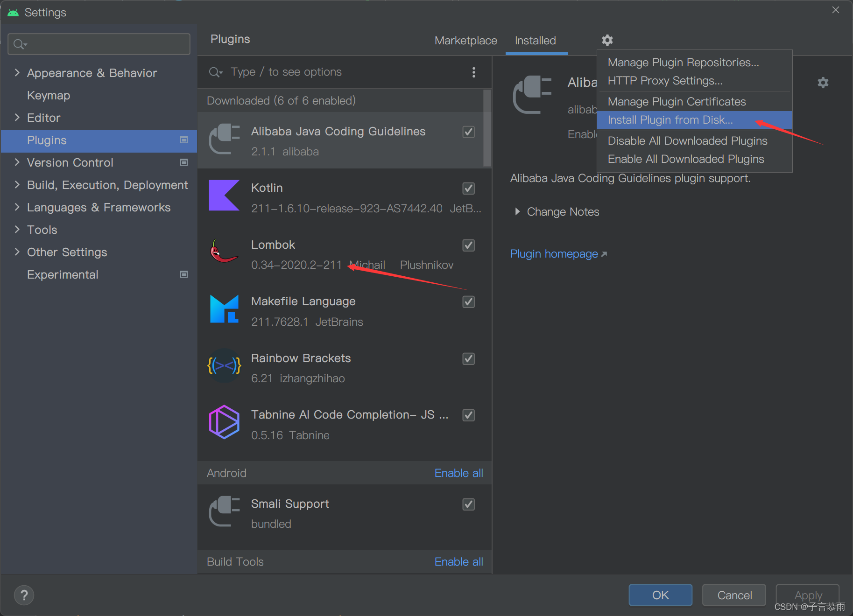Click the plugin list vertical scrollbar
Screen dimensions: 853x616
[x=487, y=128]
